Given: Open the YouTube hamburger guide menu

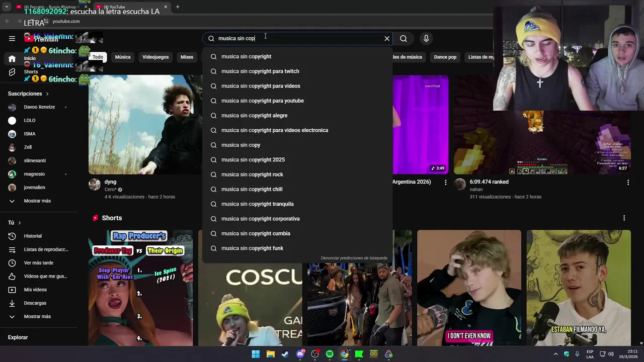Looking at the screenshot, I should coord(12,38).
